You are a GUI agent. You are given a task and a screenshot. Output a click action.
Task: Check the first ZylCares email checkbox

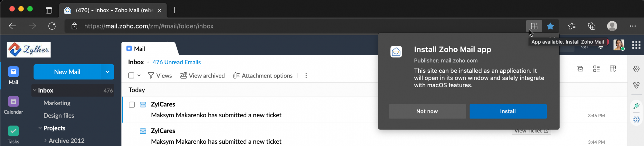(132, 105)
